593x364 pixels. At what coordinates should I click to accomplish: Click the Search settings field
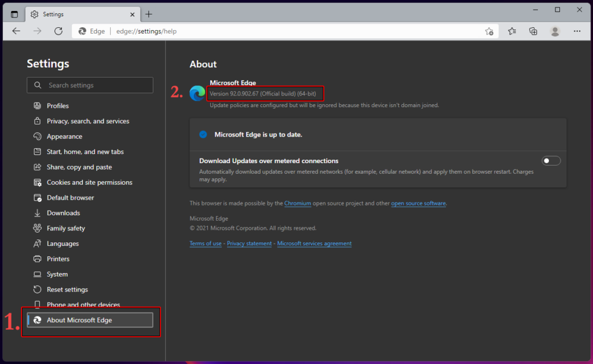90,85
